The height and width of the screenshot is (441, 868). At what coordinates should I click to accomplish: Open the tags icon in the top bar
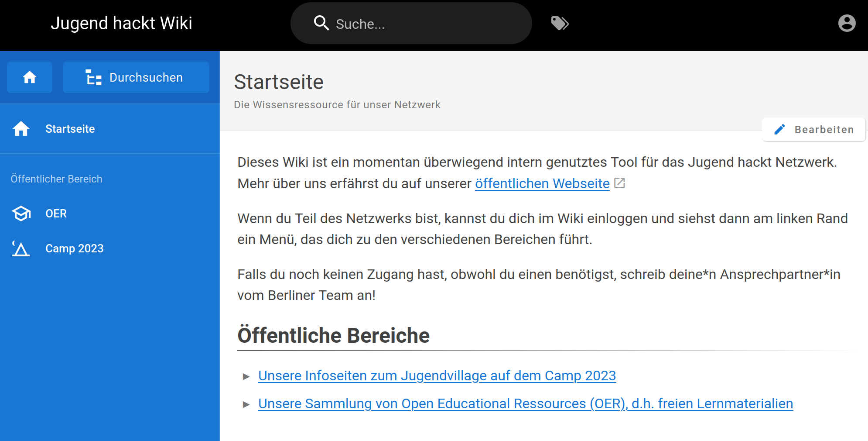[x=560, y=23]
